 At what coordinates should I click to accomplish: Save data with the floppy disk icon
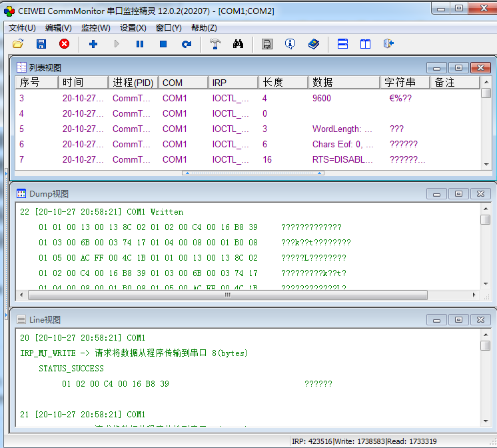coord(41,44)
